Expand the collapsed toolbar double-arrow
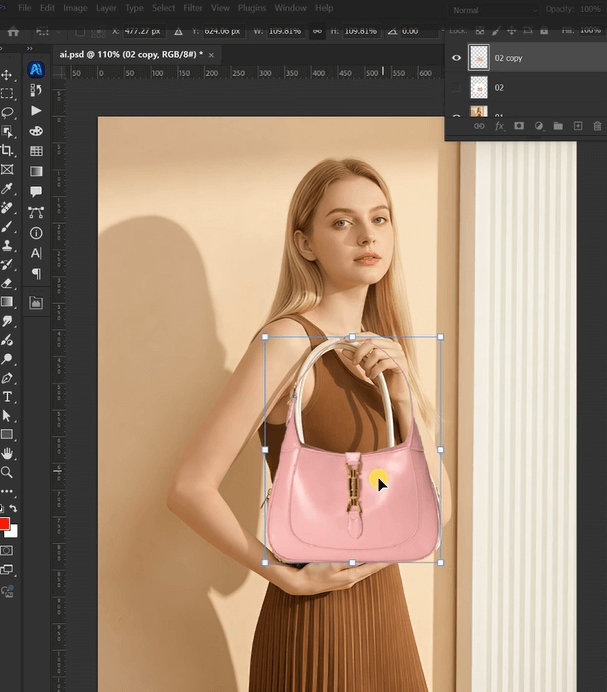The height and width of the screenshot is (692, 607). (x=29, y=48)
